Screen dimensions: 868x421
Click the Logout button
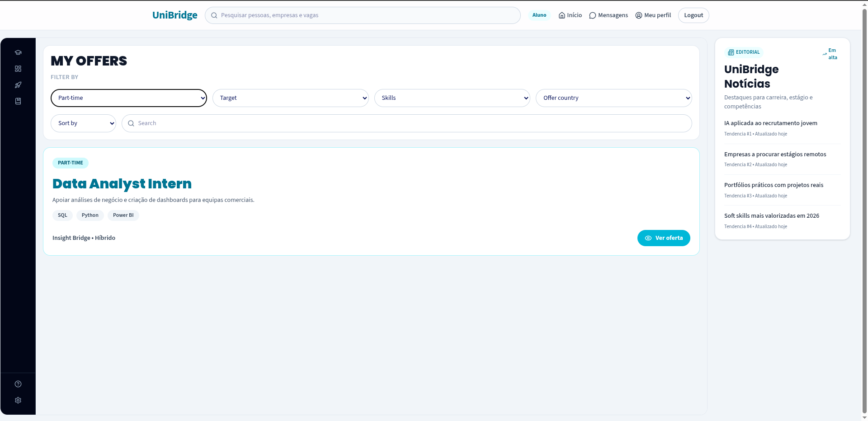693,15
